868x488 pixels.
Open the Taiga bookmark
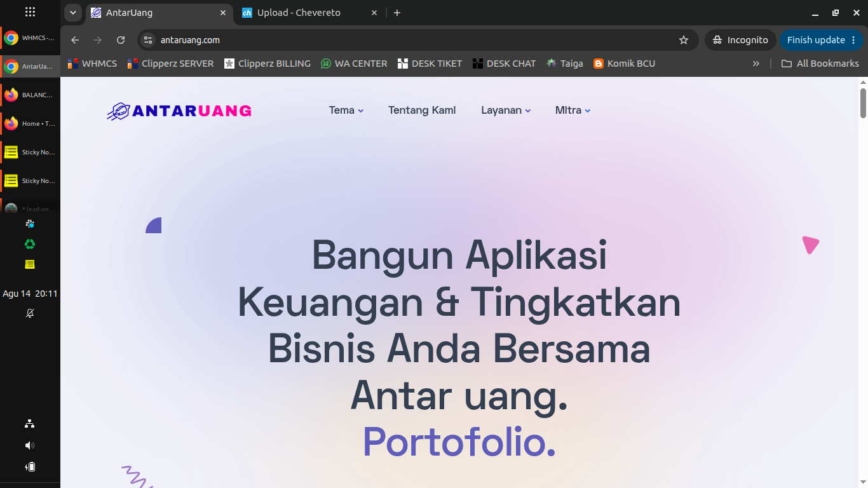tap(565, 64)
